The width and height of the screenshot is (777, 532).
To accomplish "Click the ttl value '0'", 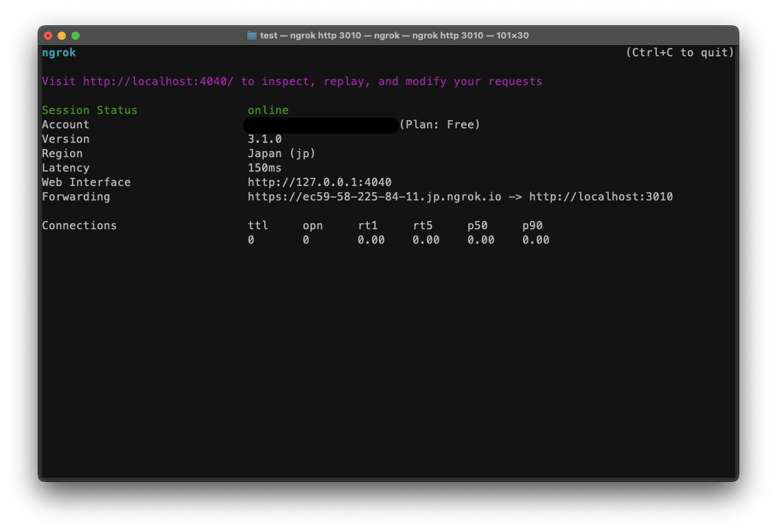I will 251,240.
